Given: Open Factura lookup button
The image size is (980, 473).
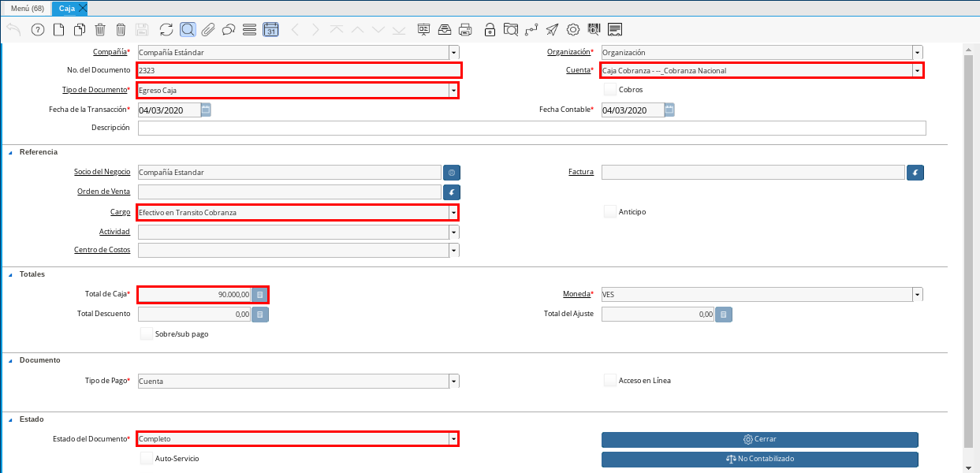Looking at the screenshot, I should coord(915,172).
